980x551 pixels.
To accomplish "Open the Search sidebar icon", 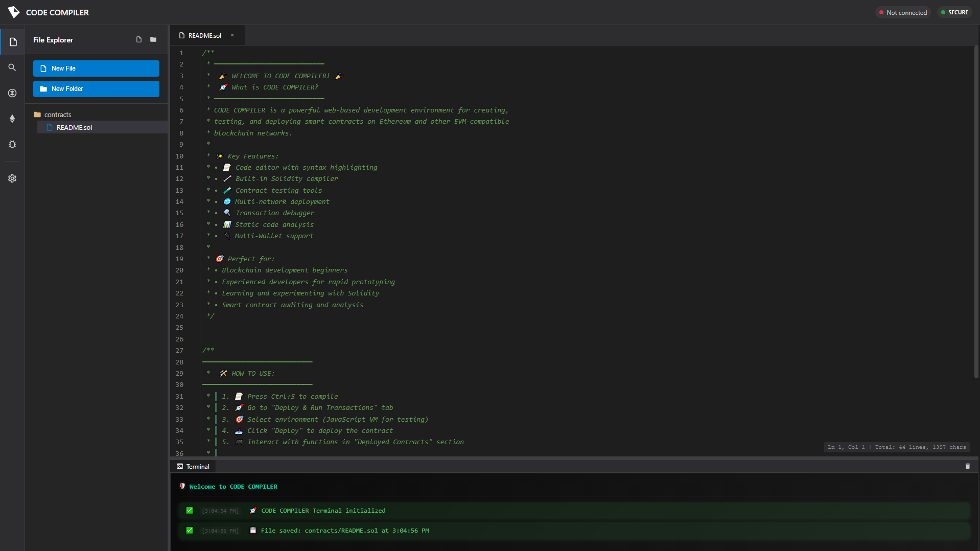I will [x=12, y=67].
